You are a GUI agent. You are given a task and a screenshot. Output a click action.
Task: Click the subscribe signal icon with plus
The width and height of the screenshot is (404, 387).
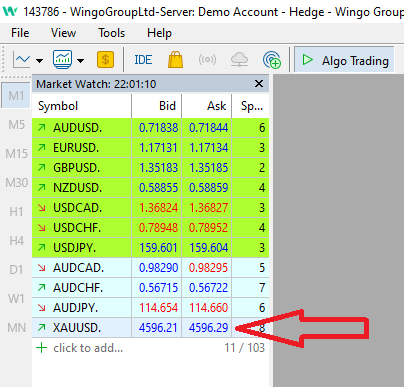[272, 60]
